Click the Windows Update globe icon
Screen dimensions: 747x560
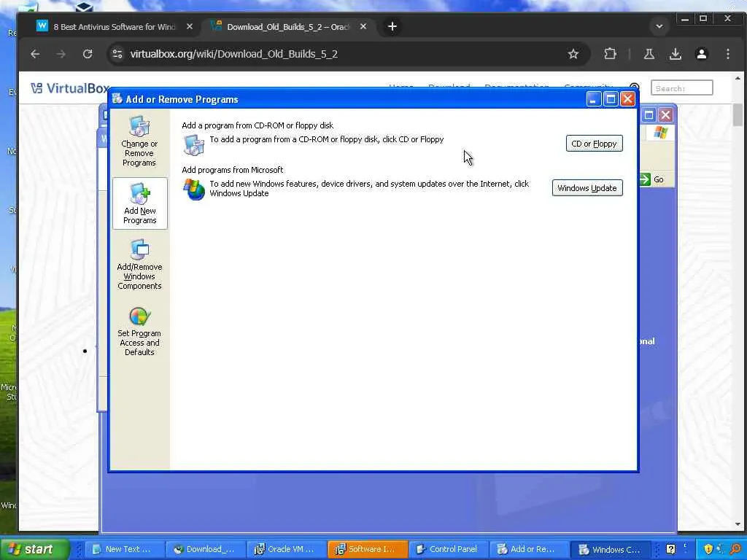coord(194,189)
